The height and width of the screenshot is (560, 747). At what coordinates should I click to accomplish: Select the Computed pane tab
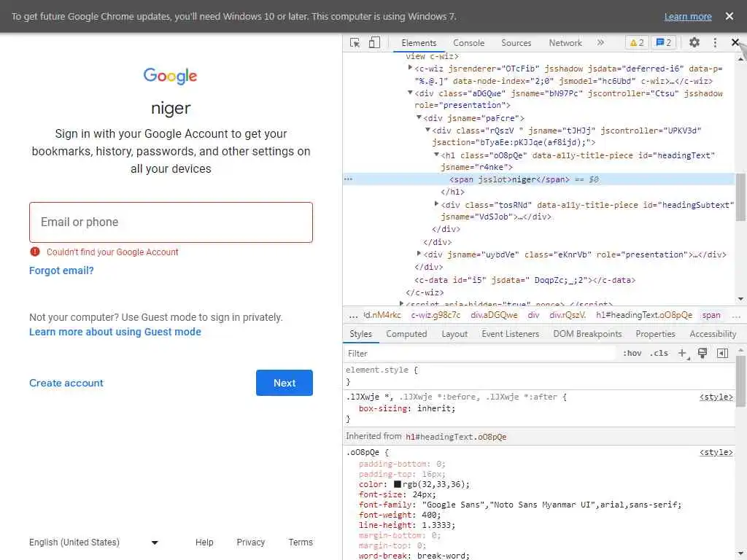pyautogui.click(x=406, y=334)
